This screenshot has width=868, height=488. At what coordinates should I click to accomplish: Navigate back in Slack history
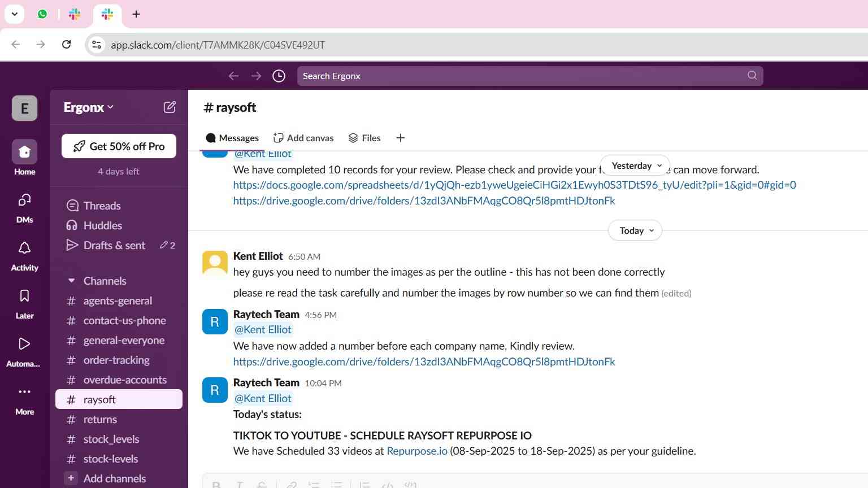(x=233, y=76)
